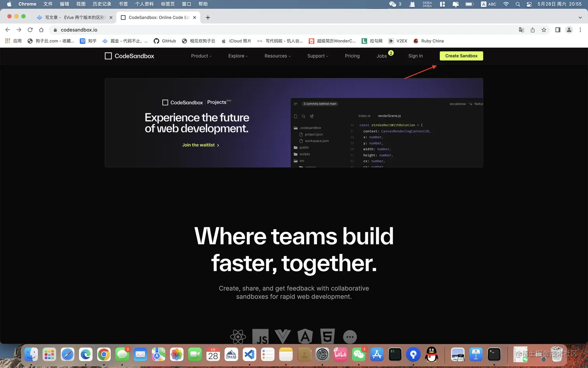
Task: Open the Jobs link in navbar
Action: click(381, 56)
